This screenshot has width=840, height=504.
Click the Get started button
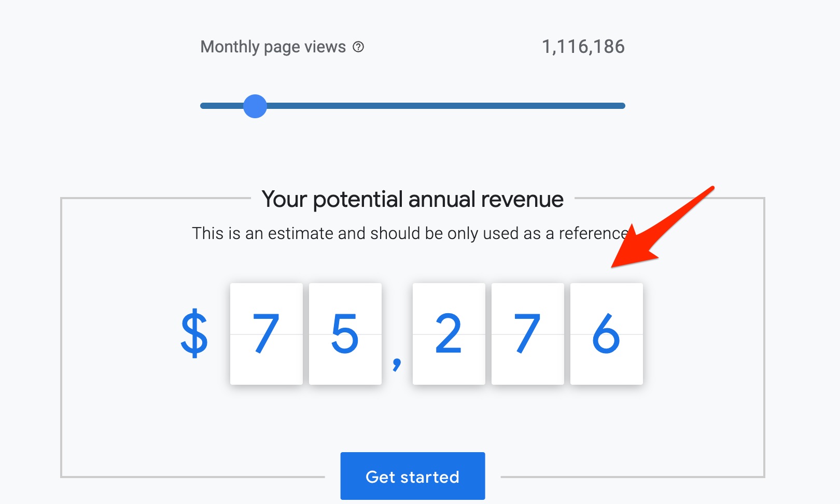[x=413, y=476]
